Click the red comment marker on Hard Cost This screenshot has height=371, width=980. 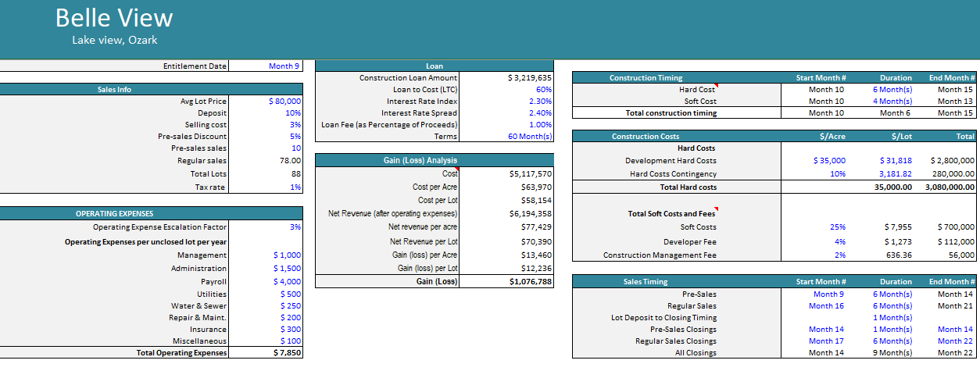tap(715, 86)
